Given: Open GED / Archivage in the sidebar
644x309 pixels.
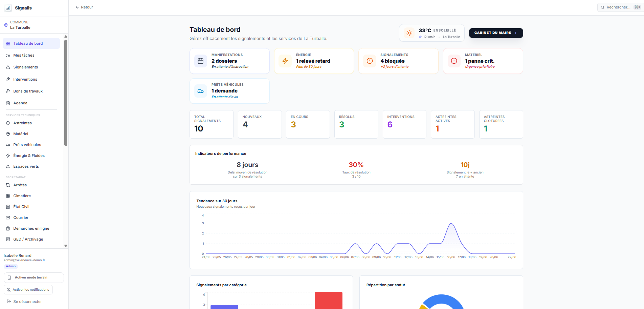Looking at the screenshot, I should click(x=31, y=239).
